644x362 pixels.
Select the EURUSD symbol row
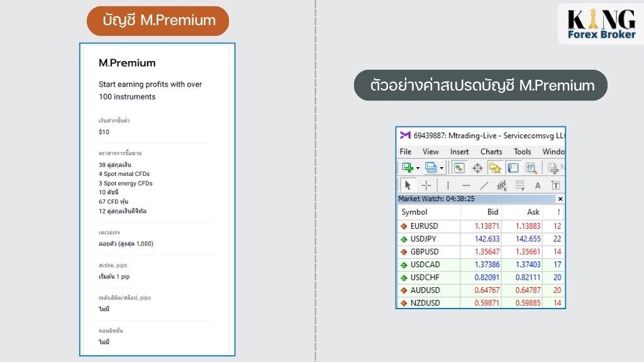tap(481, 226)
